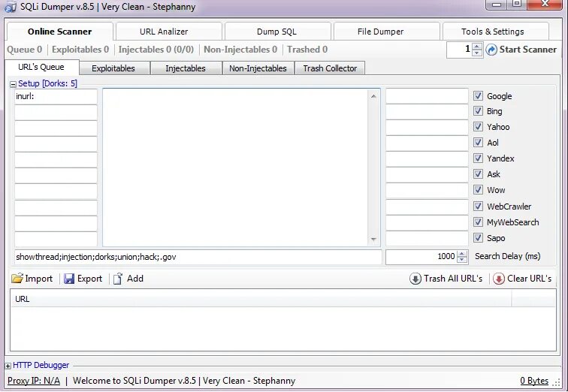Click the Welcome to SQLi Dumper status text
This screenshot has width=568, height=392.
pyautogui.click(x=184, y=381)
